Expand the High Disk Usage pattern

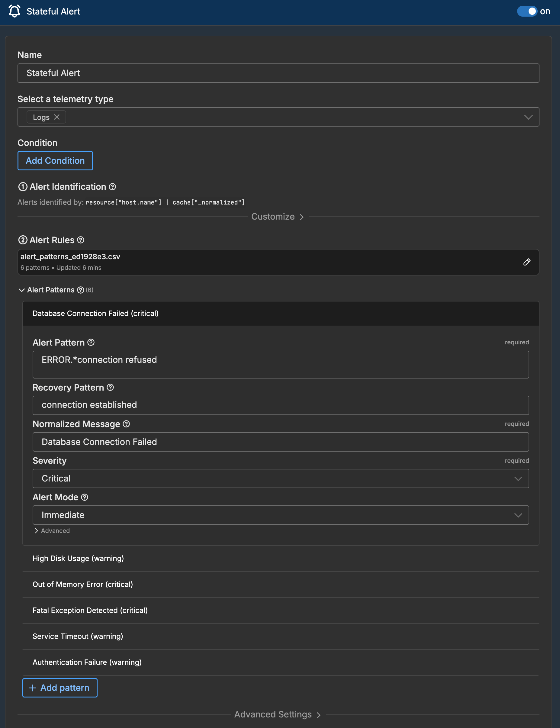click(78, 558)
